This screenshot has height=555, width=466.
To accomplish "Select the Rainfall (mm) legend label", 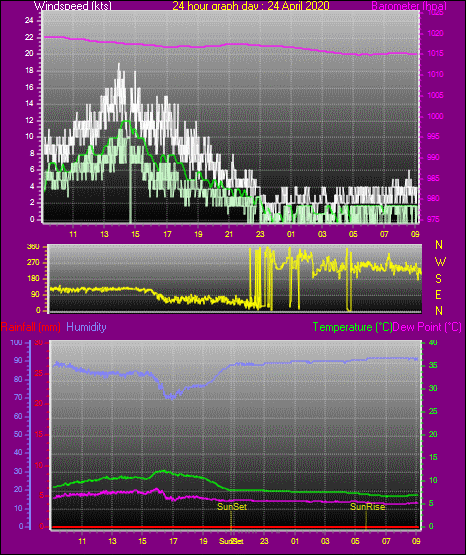I will (31, 327).
